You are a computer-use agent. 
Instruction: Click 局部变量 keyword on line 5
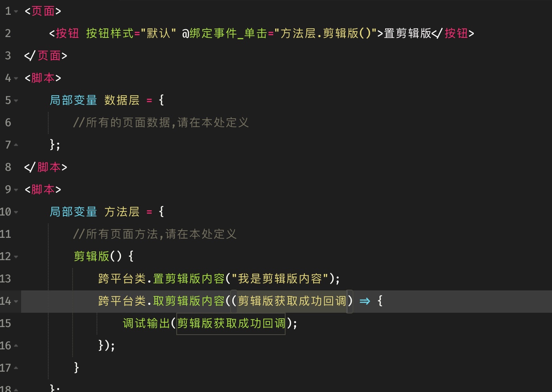coord(73,100)
